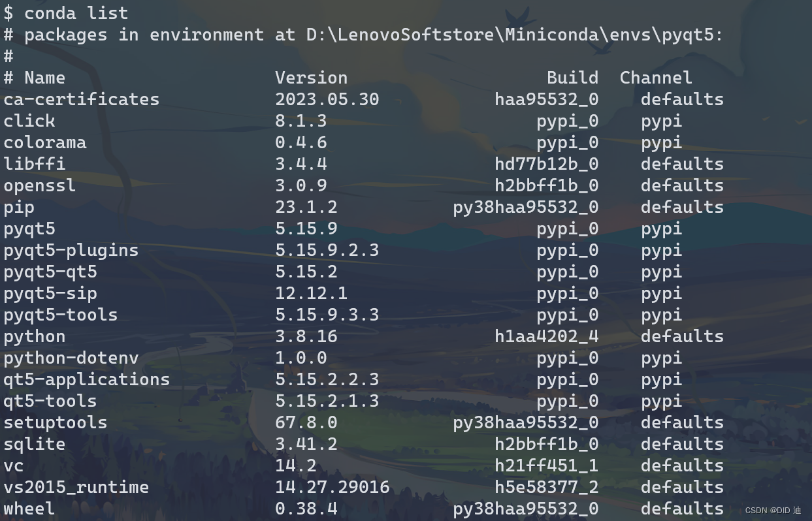Select the package name ca-certificates

(82, 99)
